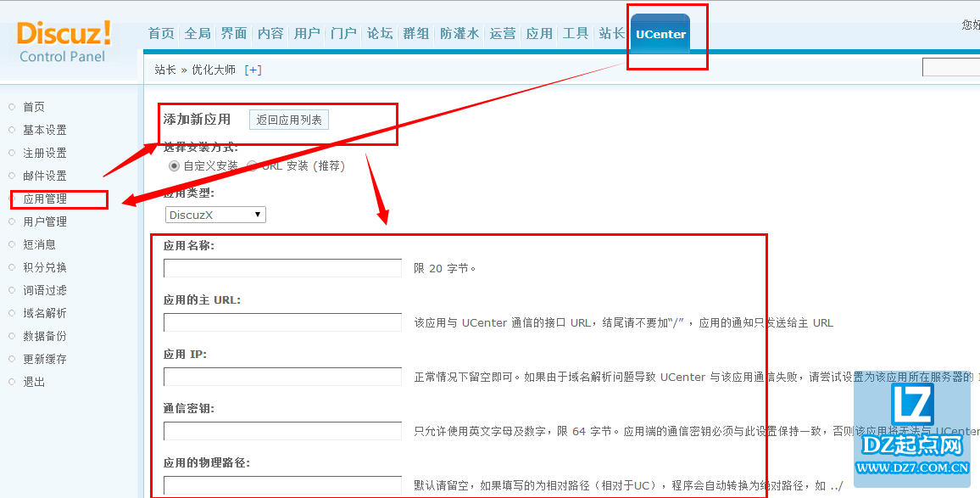Click the [+] add shortcut link
The width and height of the screenshot is (980, 498).
[x=253, y=70]
